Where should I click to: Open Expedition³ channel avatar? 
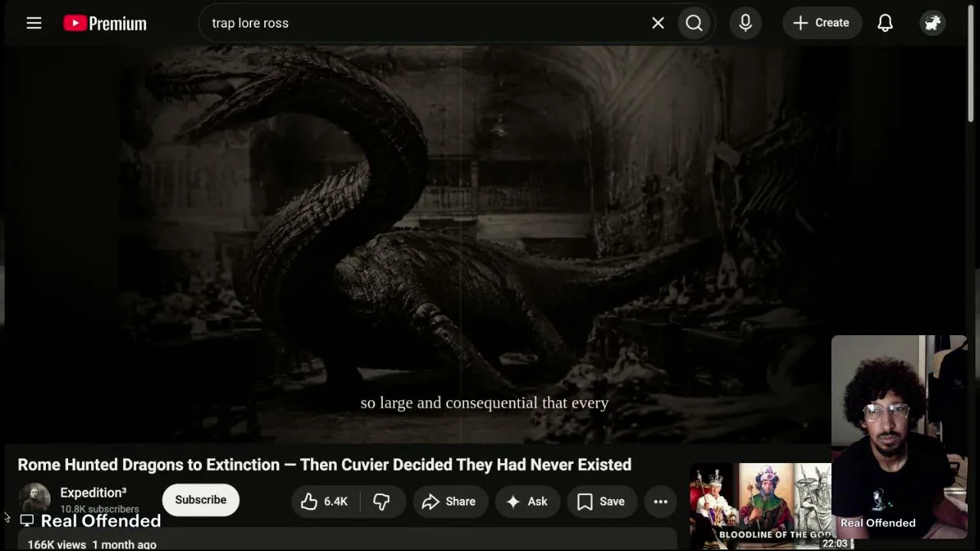(x=34, y=499)
